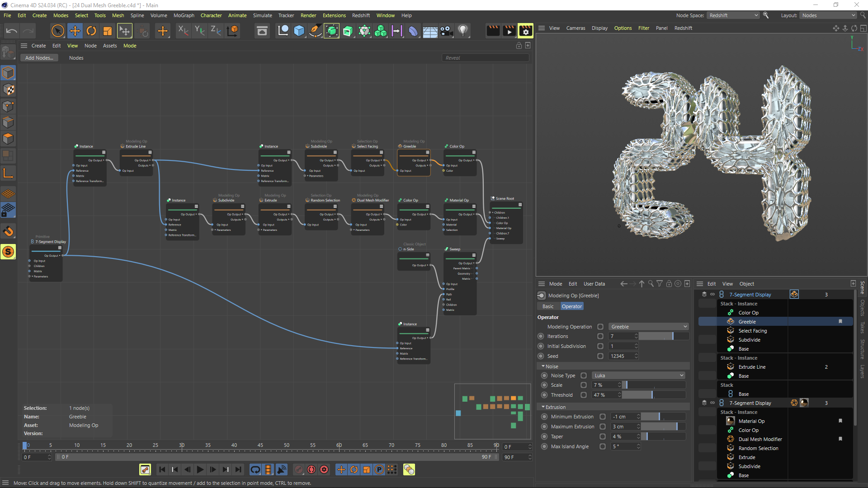
Task: Open the MoGraph menu
Action: 184,15
